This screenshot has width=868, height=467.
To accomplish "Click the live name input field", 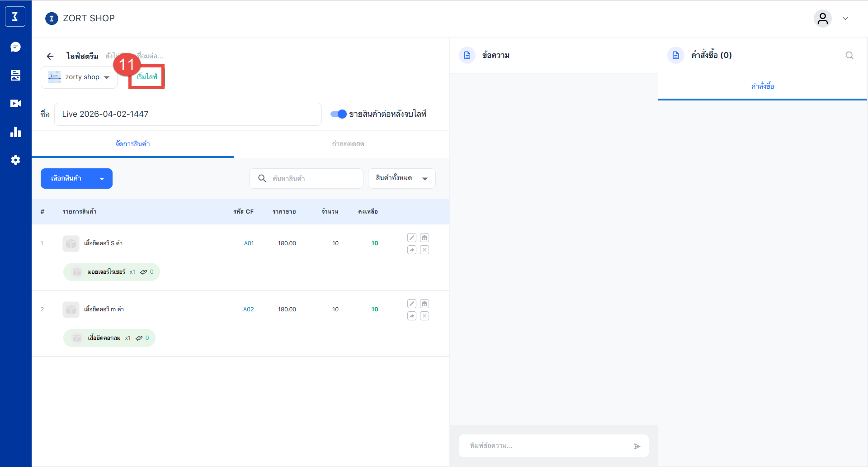I will [x=188, y=114].
